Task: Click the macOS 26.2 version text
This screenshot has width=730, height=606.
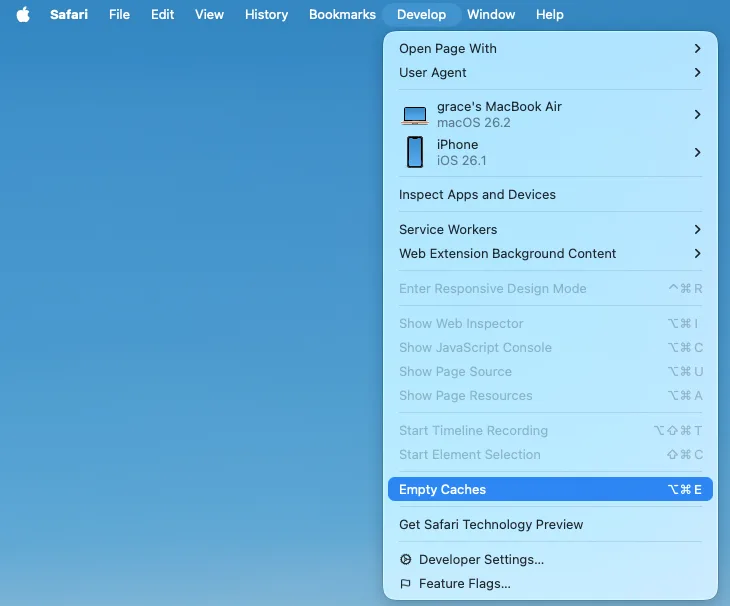Action: pos(473,123)
